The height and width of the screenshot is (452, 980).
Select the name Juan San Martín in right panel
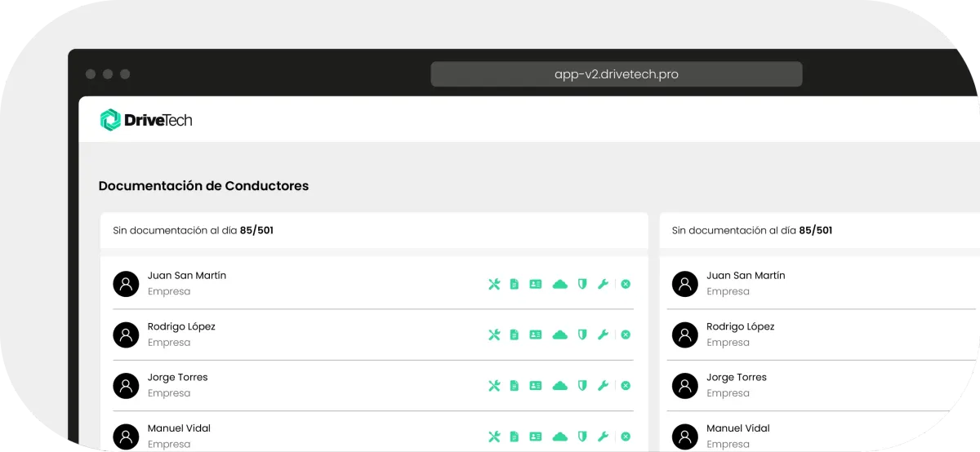(746, 276)
